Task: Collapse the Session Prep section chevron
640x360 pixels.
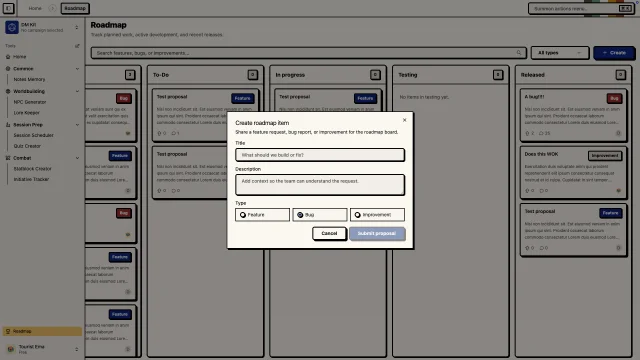Action: [77, 124]
